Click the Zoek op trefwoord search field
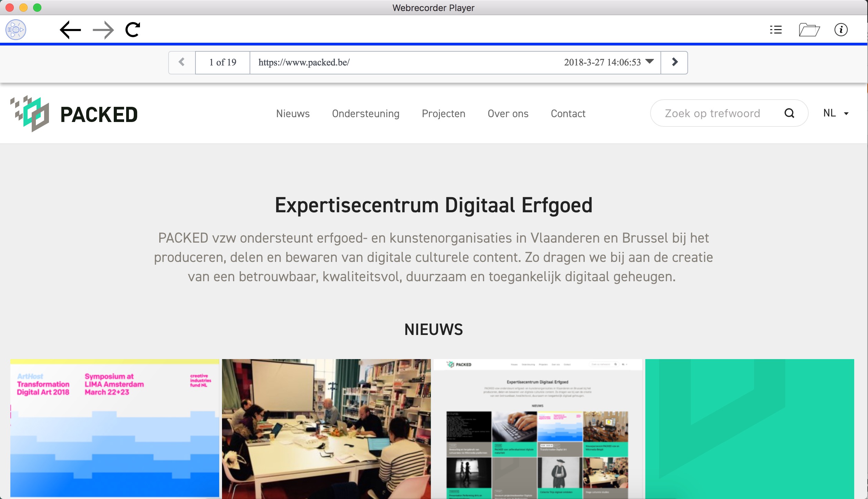The image size is (868, 499). point(712,113)
